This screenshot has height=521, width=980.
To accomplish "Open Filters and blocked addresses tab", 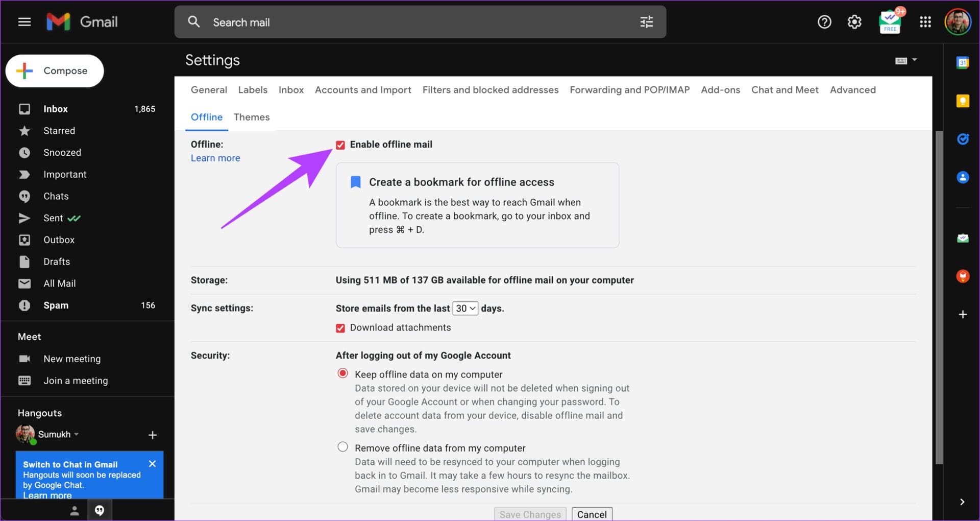I will [x=491, y=90].
